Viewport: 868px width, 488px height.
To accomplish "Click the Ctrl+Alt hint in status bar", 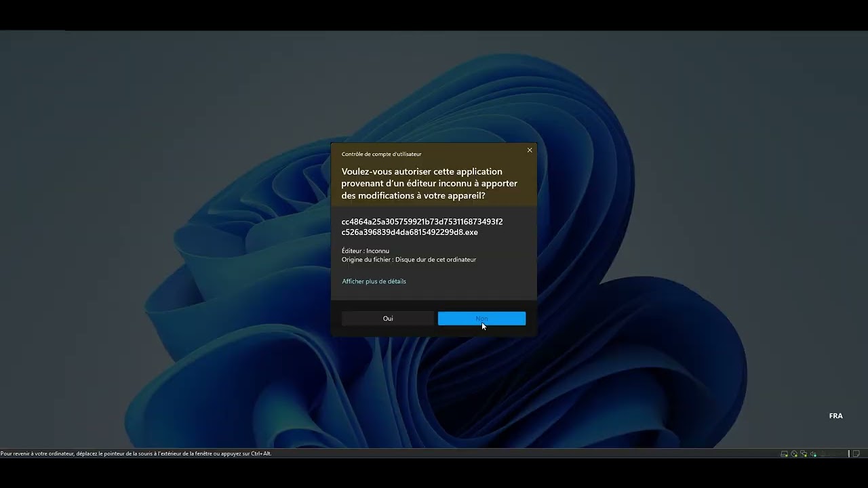I will click(261, 453).
